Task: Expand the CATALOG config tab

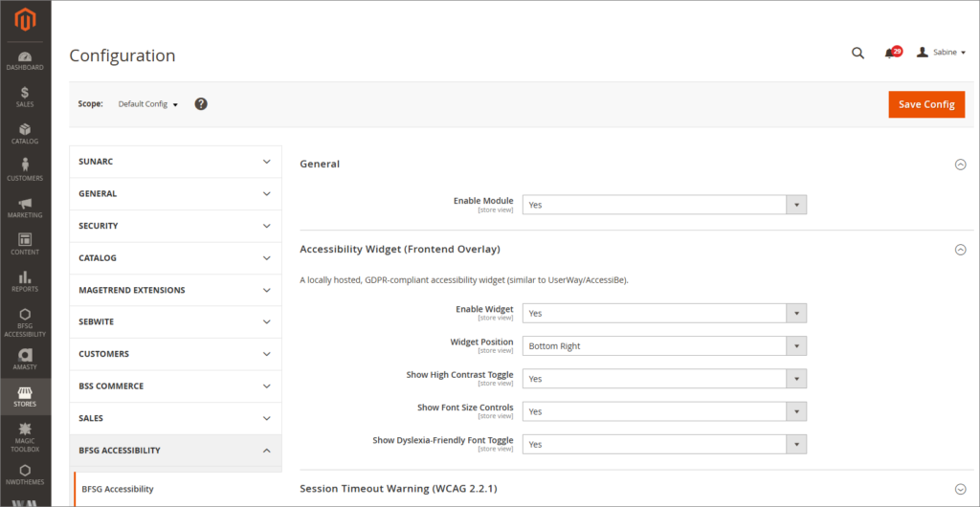Action: click(x=176, y=258)
